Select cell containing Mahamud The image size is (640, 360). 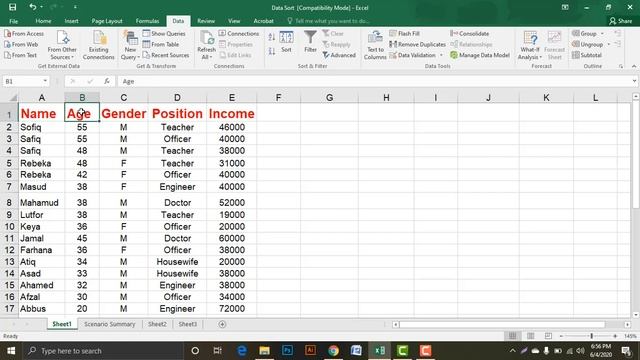pyautogui.click(x=42, y=202)
